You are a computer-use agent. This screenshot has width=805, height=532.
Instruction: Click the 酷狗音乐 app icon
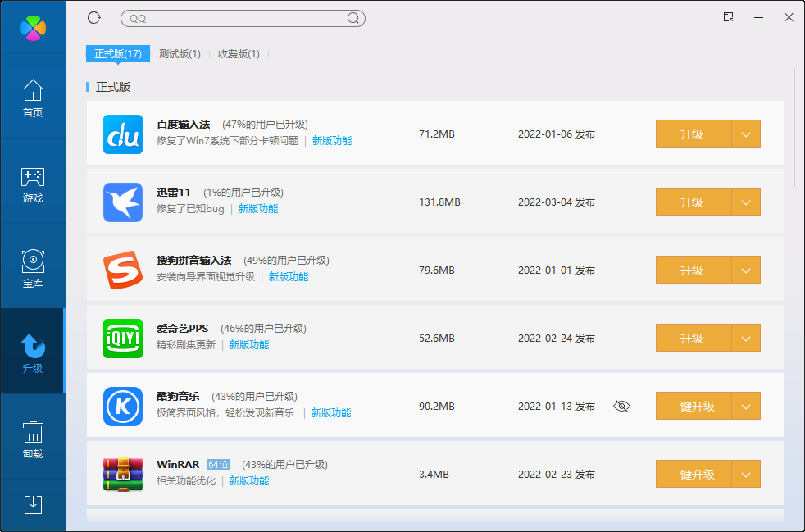pyautogui.click(x=123, y=407)
